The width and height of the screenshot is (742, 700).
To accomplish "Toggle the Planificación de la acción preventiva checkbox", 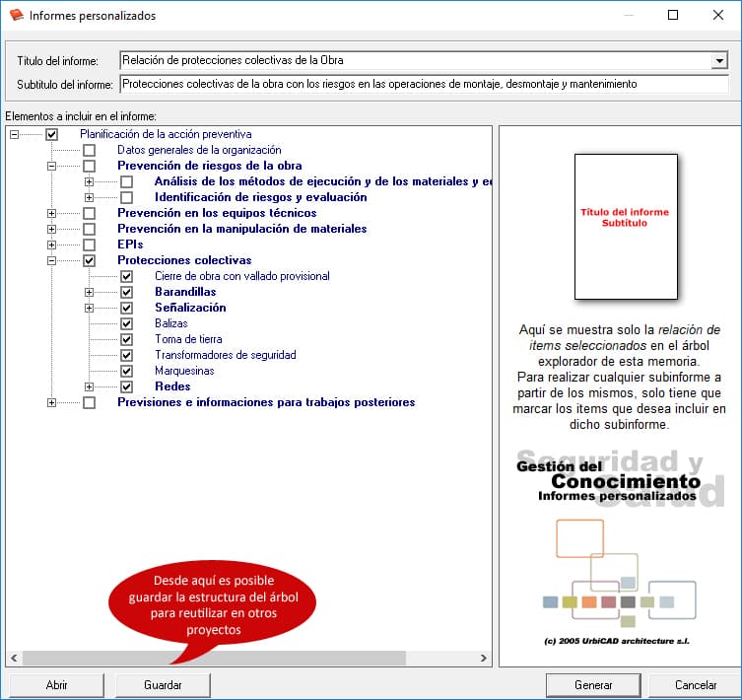I will tap(51, 134).
